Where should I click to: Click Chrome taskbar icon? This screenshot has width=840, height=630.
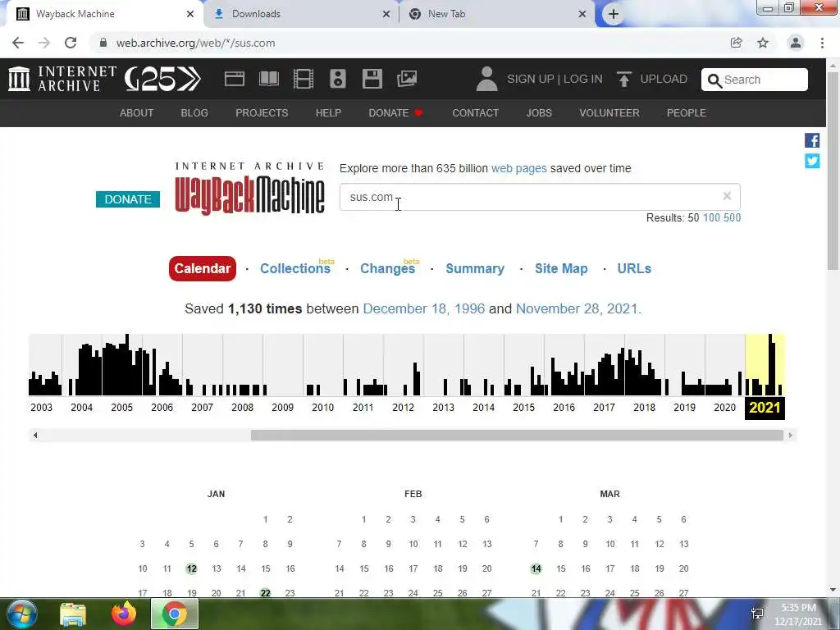tap(175, 614)
